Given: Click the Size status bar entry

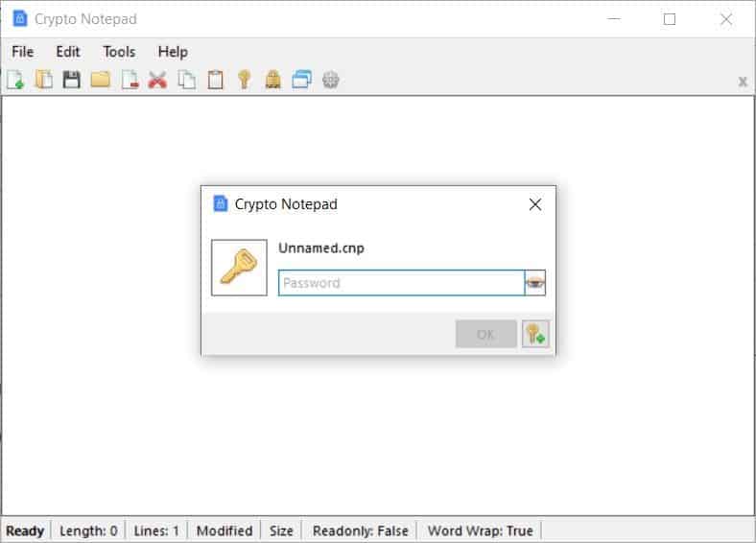Looking at the screenshot, I should point(281,531).
